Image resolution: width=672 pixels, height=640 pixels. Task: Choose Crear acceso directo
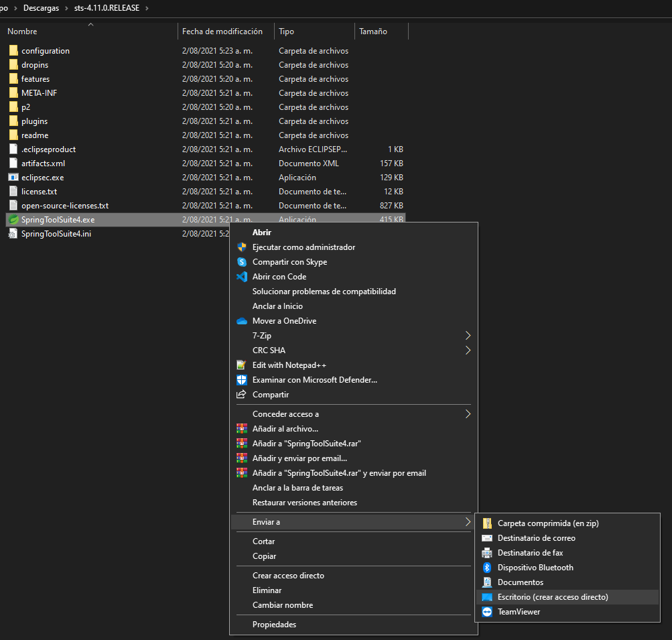288,576
